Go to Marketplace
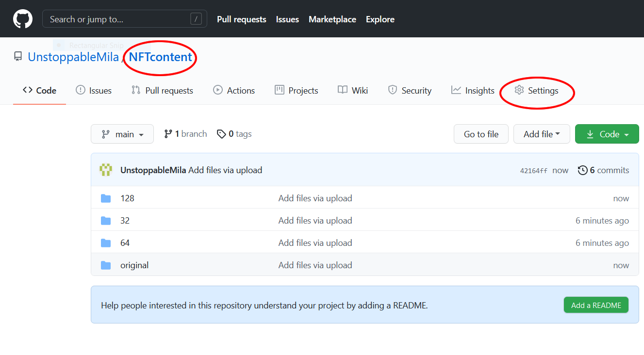The image size is (644, 355). point(332,19)
